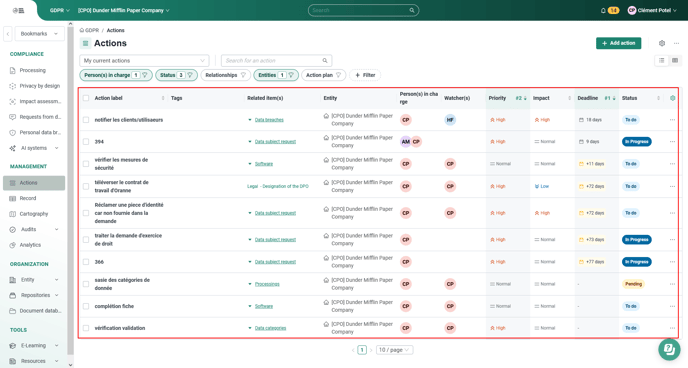Open the Data breaches related link

[269, 120]
